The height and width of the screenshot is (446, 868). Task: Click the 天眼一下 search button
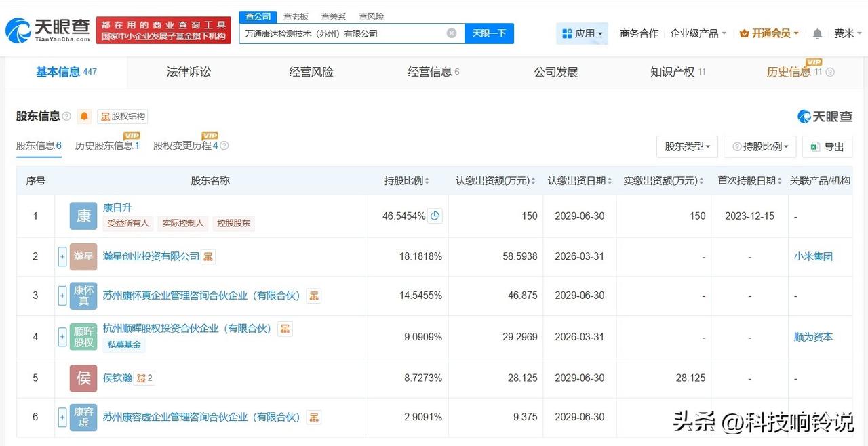click(x=489, y=33)
